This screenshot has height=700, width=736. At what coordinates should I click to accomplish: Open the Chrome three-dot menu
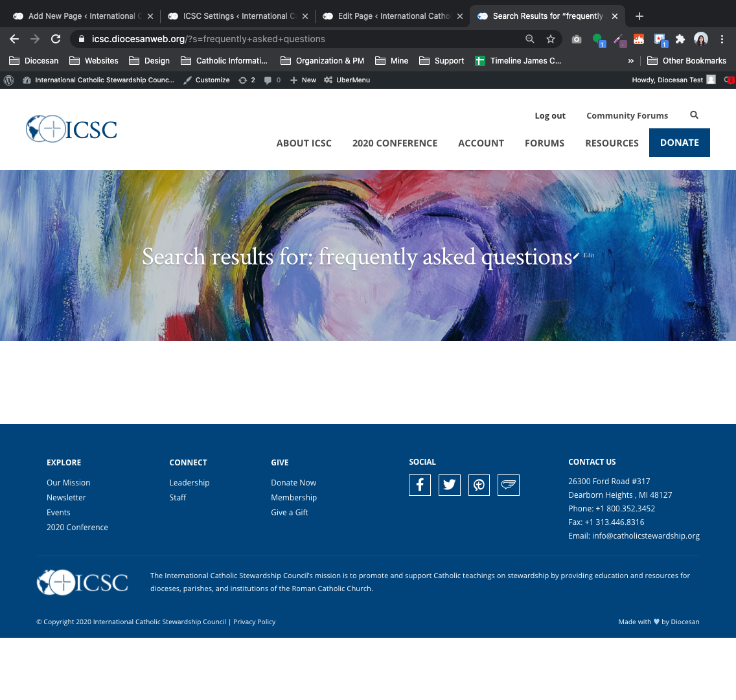722,39
